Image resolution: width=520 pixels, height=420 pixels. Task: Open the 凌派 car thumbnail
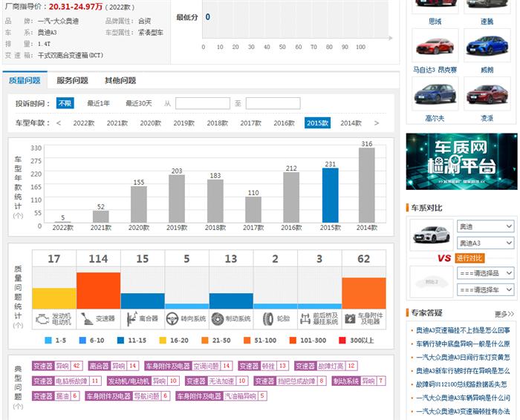pos(487,93)
